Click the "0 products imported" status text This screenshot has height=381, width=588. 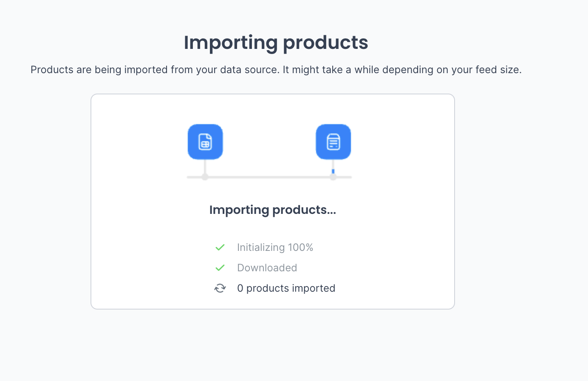286,288
